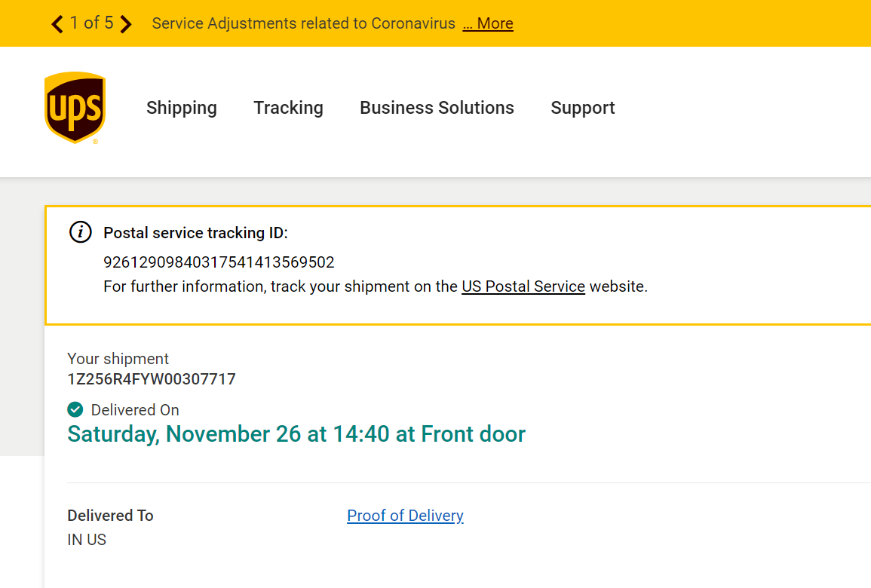Image resolution: width=871 pixels, height=588 pixels.
Task: Open the Tracking menu
Action: (288, 108)
